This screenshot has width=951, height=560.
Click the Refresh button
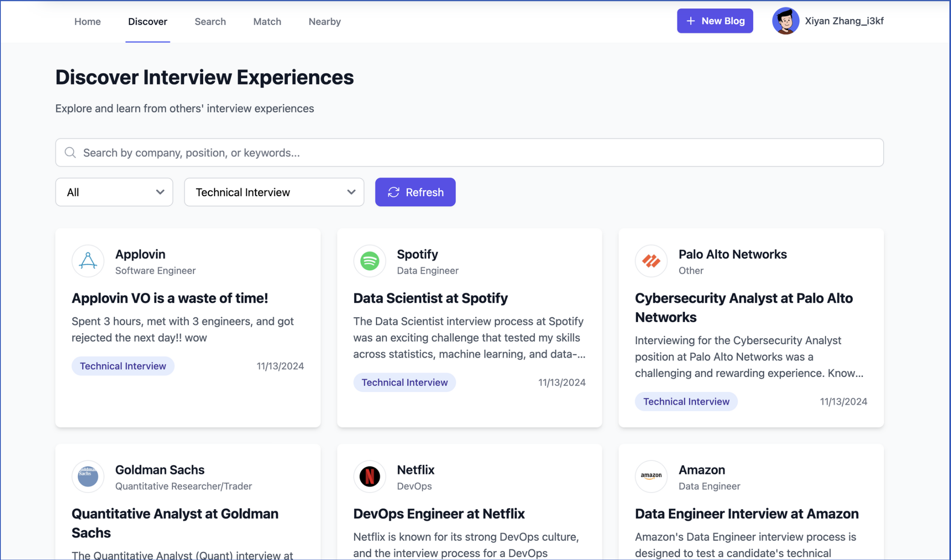click(415, 192)
